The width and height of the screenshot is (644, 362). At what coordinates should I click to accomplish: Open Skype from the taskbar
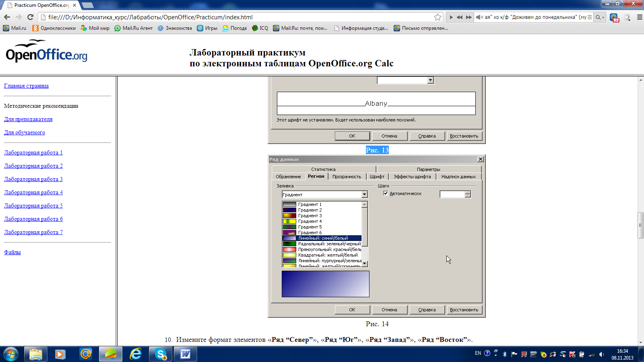[x=161, y=354]
